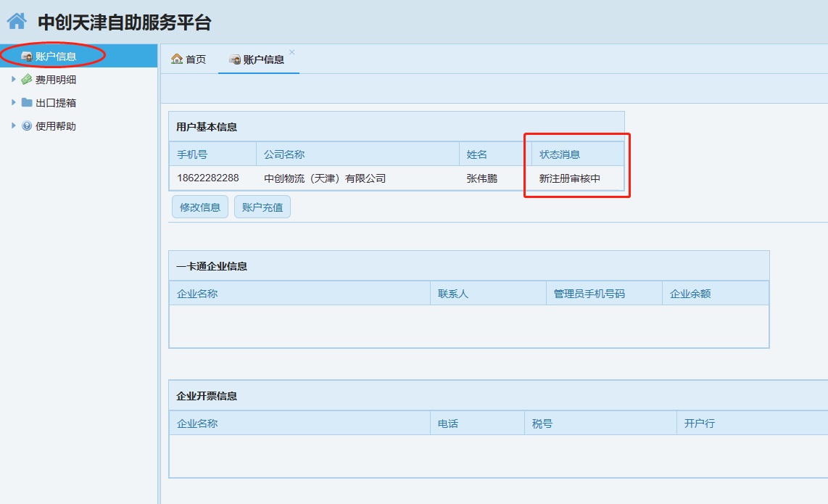Close the 账户信息 tab with its X

[292, 52]
